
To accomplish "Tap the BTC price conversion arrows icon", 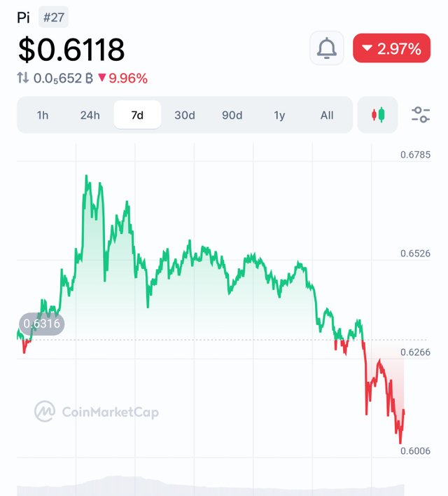I will tap(24, 78).
